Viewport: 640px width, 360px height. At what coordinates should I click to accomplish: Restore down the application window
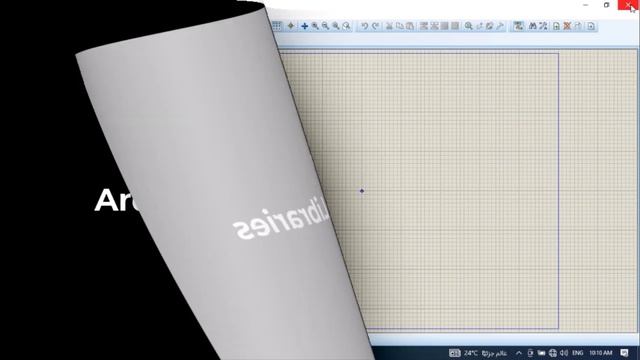coord(607,5)
